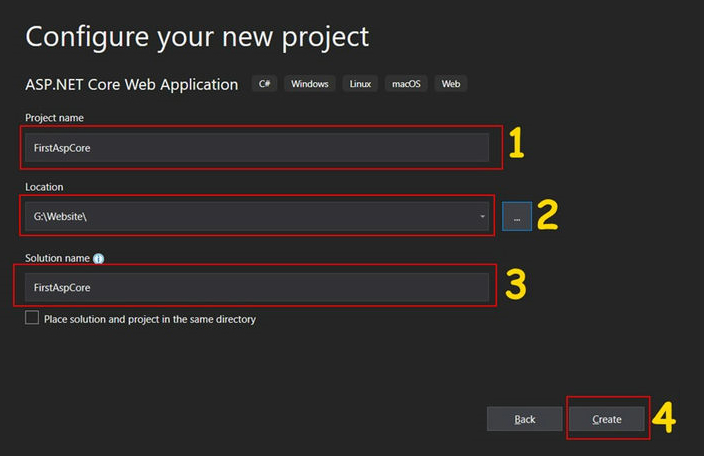Screen dimensions: 704x456
Task: Click the 'Place solution and project' checkbox label
Action: [x=150, y=319]
